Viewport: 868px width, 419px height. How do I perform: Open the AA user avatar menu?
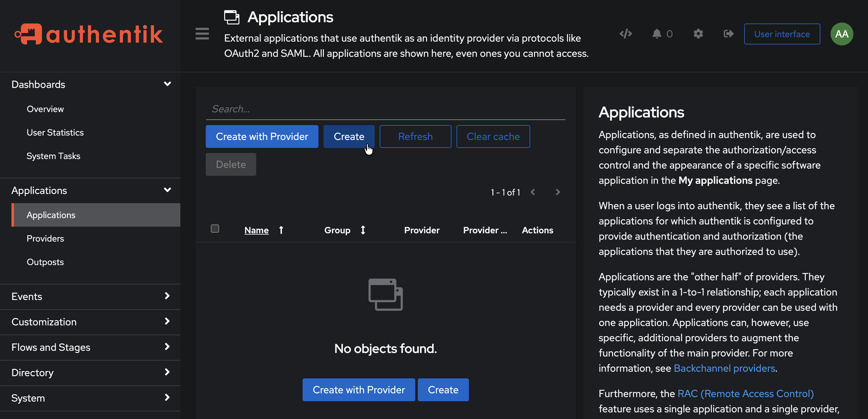842,34
